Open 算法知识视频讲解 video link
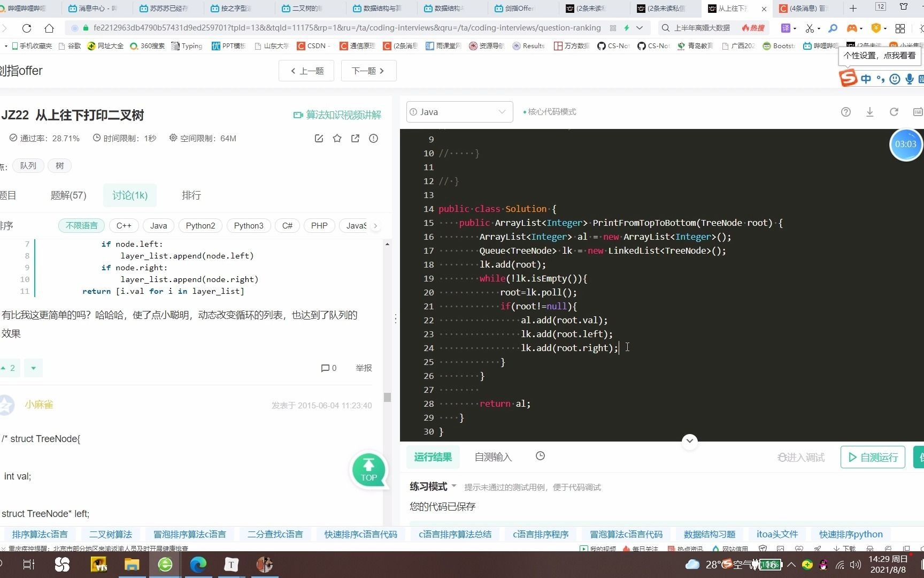This screenshot has height=578, width=924. click(337, 115)
